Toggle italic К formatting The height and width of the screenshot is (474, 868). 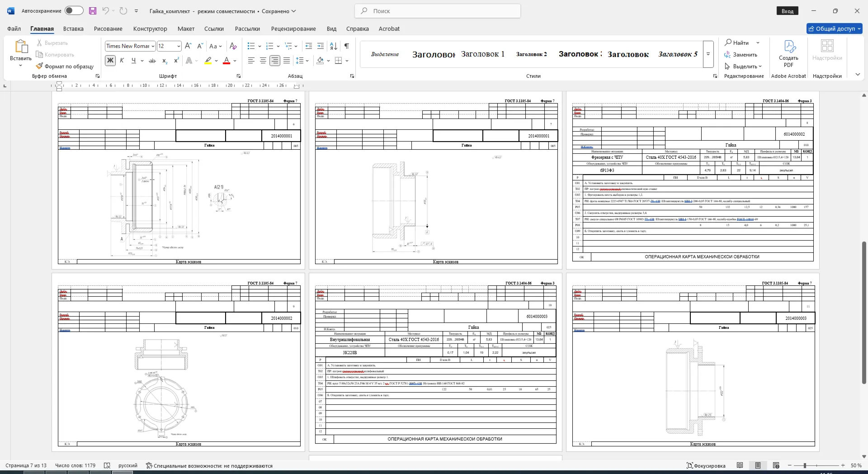click(122, 61)
